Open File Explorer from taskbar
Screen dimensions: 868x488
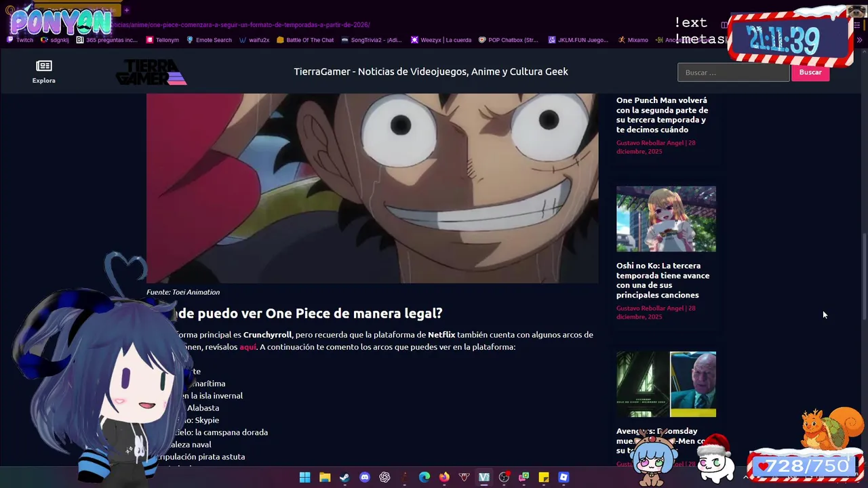pos(325,477)
